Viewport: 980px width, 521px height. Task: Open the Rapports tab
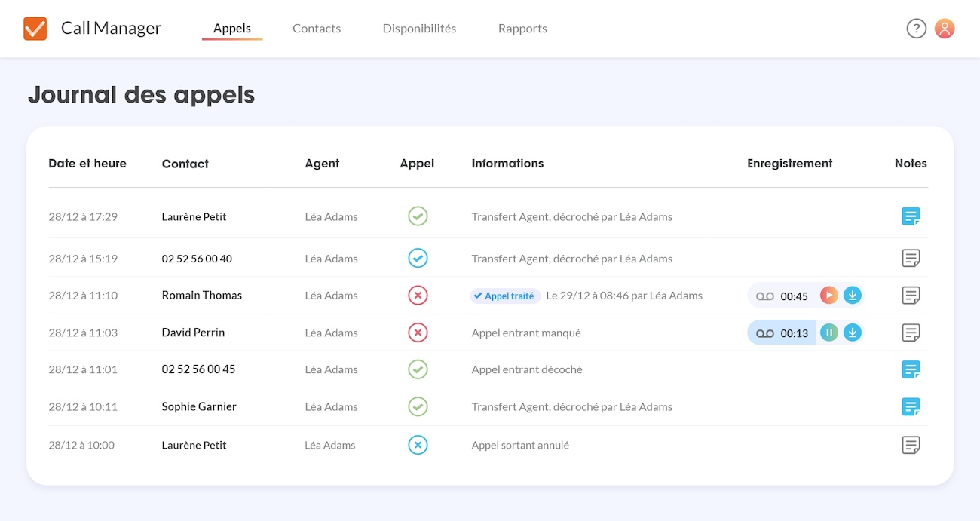pos(522,28)
